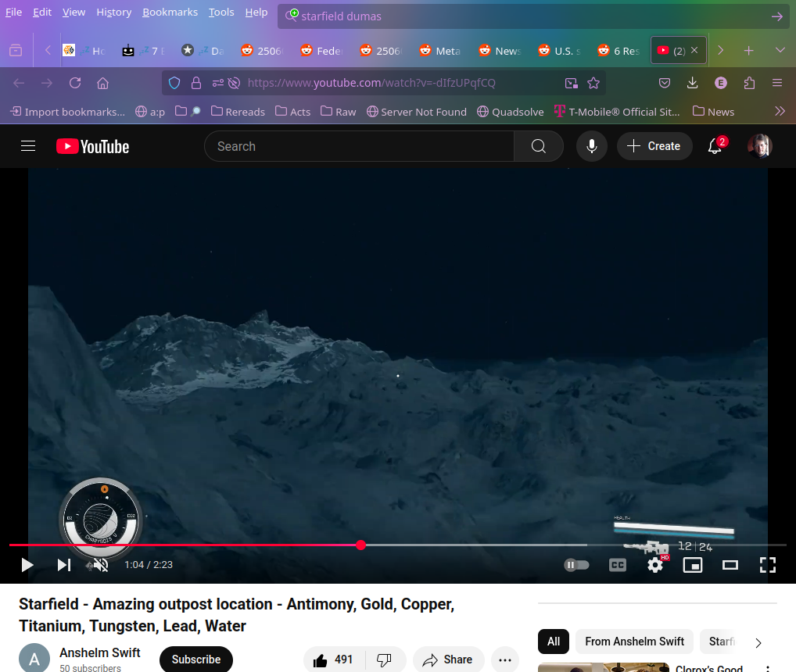Open the YouTube hamburger guide menu
796x672 pixels.
(29, 146)
